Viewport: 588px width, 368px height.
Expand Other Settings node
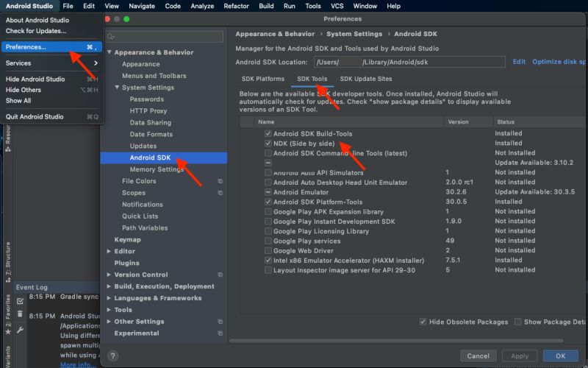pyautogui.click(x=109, y=322)
